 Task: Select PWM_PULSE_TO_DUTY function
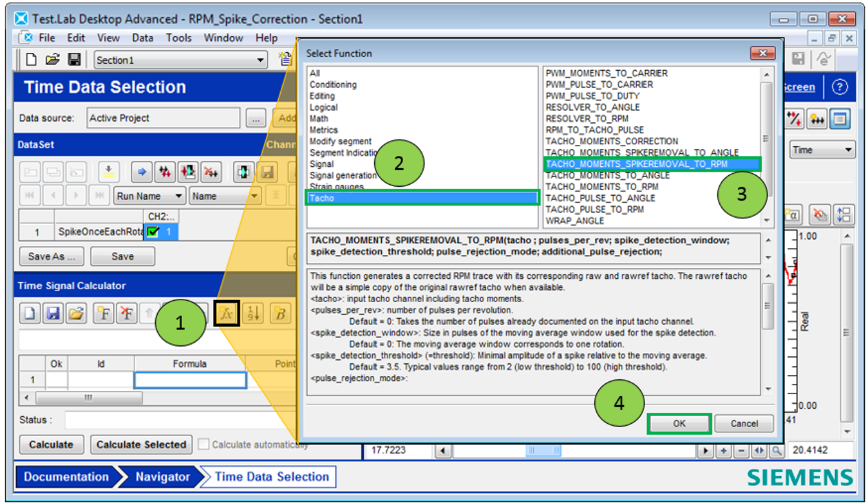[592, 96]
